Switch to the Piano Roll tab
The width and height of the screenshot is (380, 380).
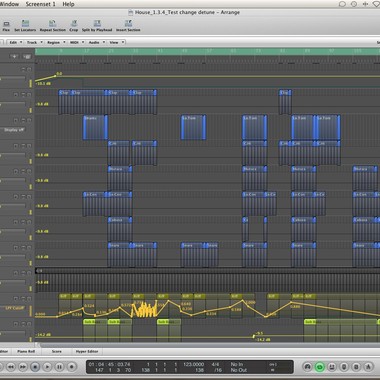pos(26,351)
